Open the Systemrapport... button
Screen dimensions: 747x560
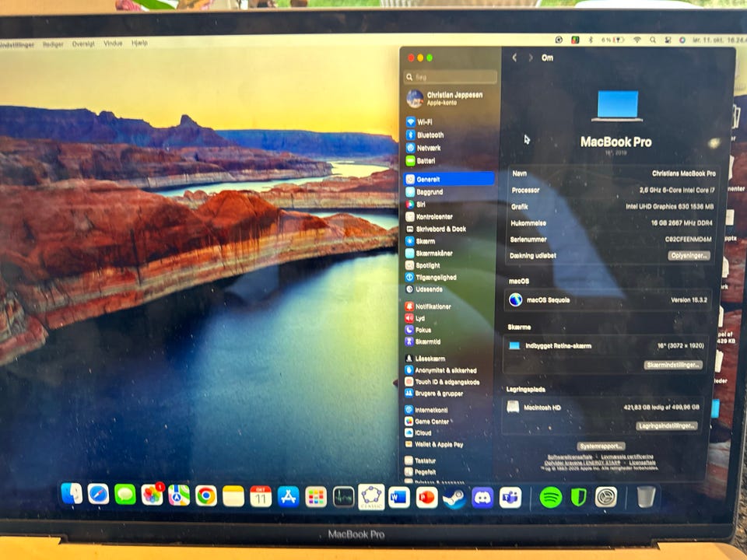tap(601, 446)
